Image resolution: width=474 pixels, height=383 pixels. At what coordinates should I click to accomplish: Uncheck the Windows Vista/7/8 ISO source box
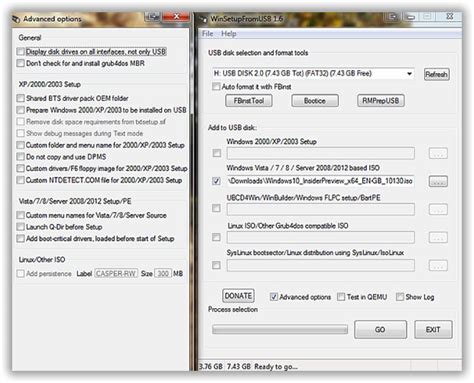[x=217, y=181]
